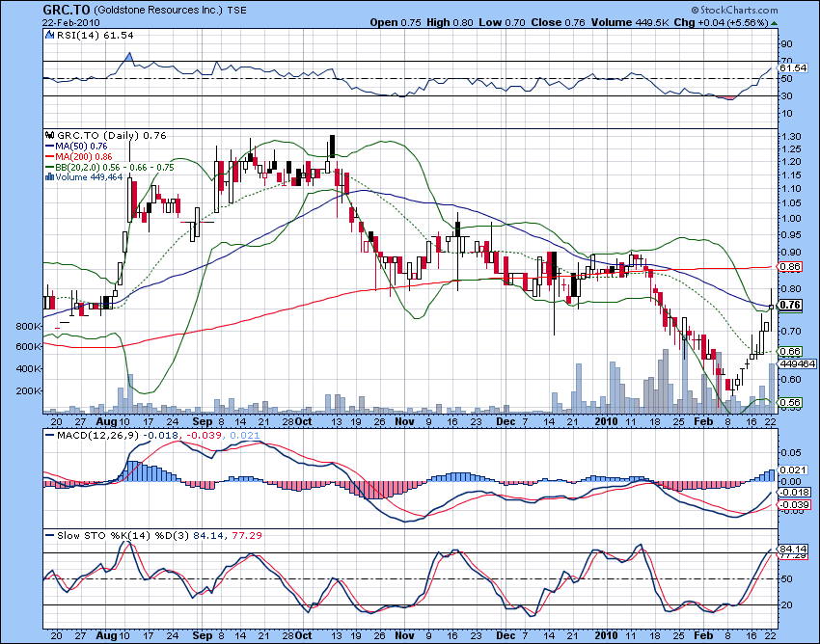
Task: Click the 400K volume axis label
Action: [28, 368]
